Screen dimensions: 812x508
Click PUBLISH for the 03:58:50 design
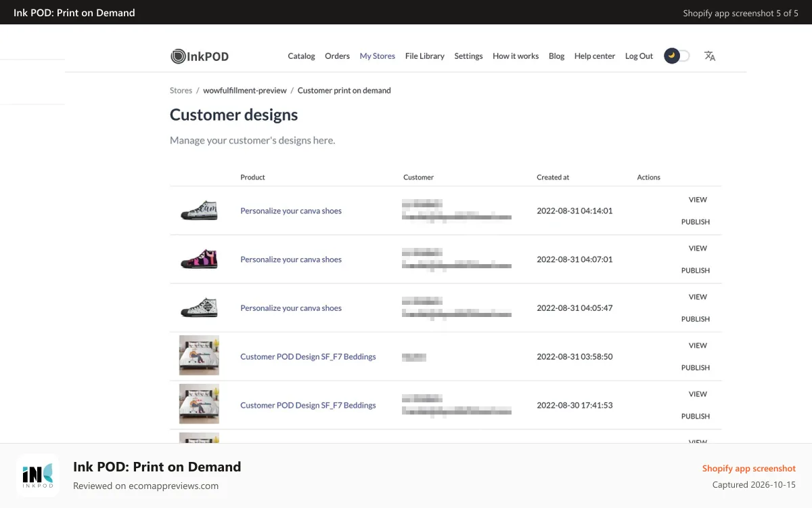[696, 368]
